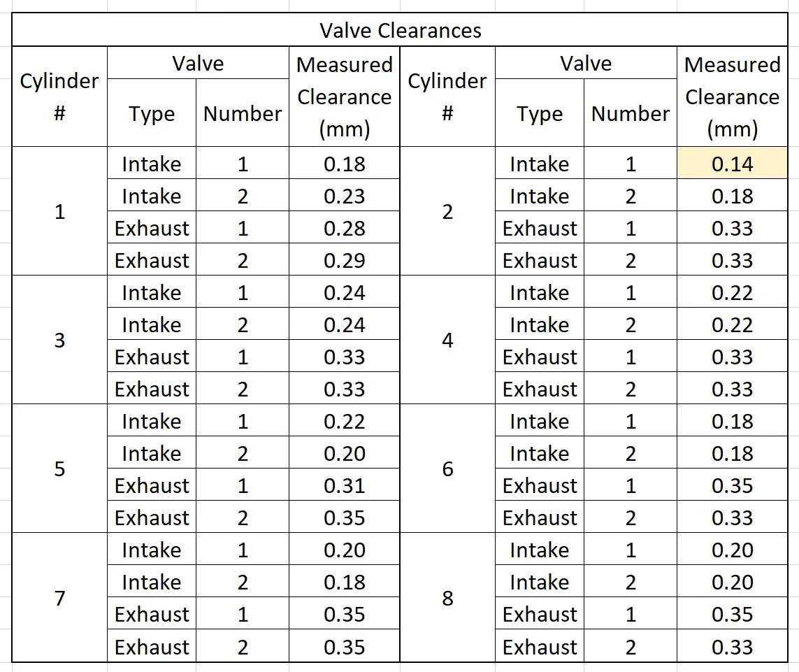Click the merged Cylinder 4 label cell
Viewport: 799px width, 672px height.
[447, 341]
